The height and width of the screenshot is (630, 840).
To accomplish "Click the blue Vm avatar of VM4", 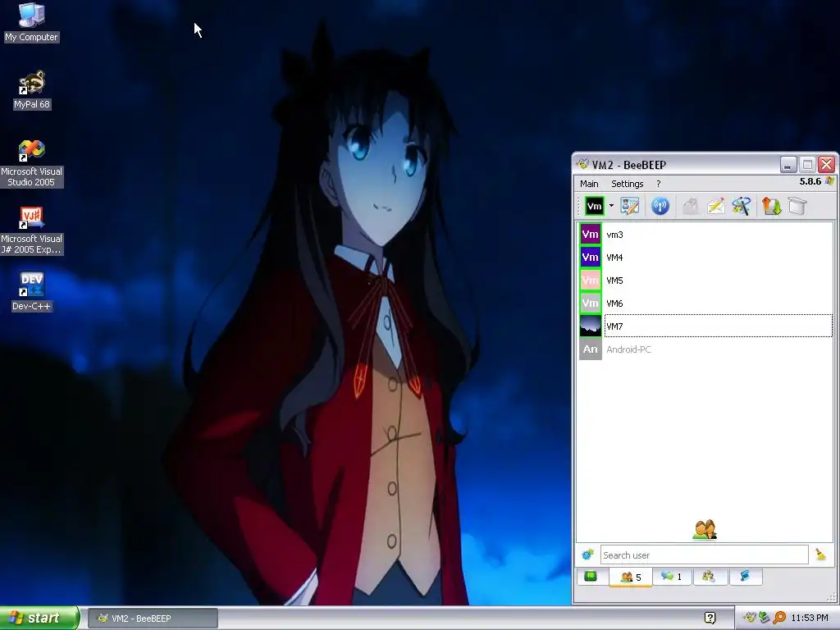I will coord(591,257).
